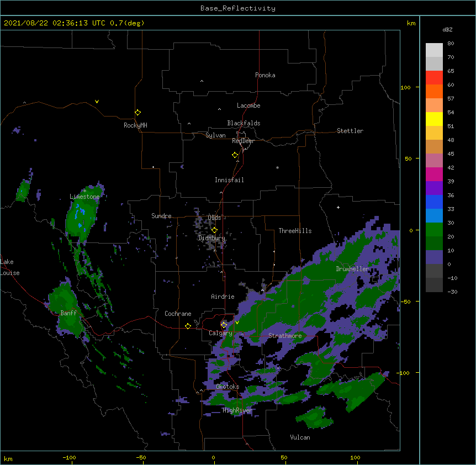
Task: Click the Strathmore town label
Action: (285, 336)
